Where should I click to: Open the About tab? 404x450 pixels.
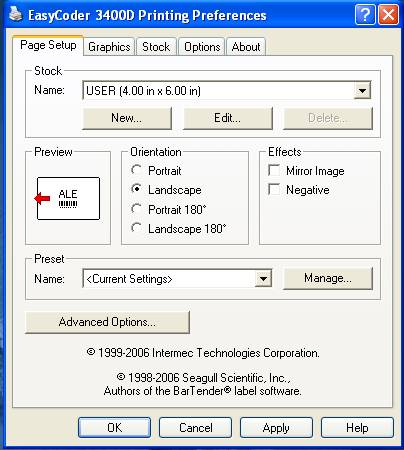click(x=246, y=47)
